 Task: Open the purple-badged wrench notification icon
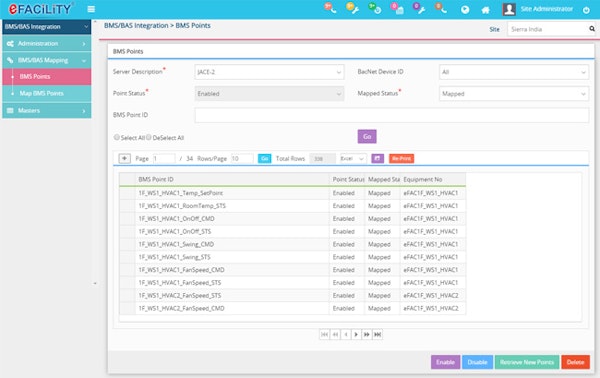tap(419, 8)
